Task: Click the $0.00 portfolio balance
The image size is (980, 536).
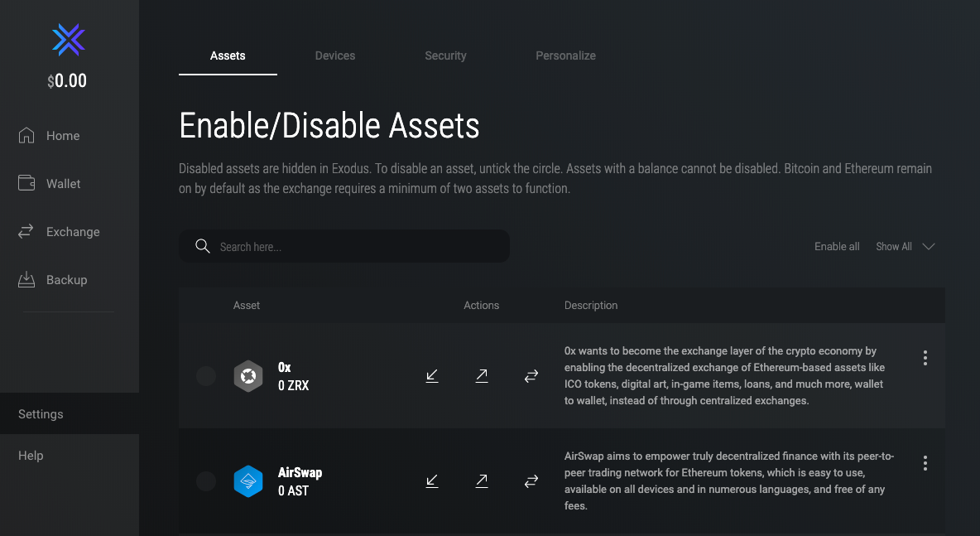Action: point(67,80)
